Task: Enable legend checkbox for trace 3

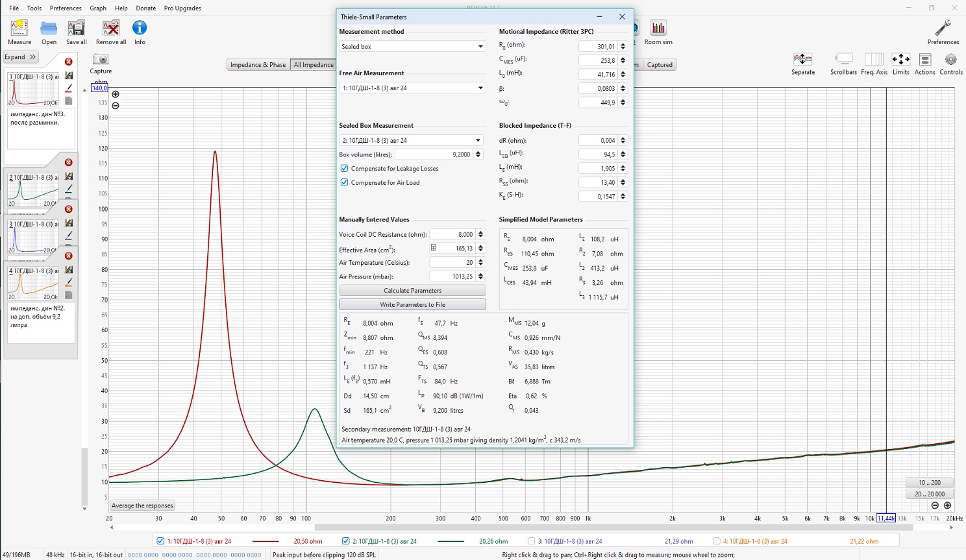Action: pos(531,541)
